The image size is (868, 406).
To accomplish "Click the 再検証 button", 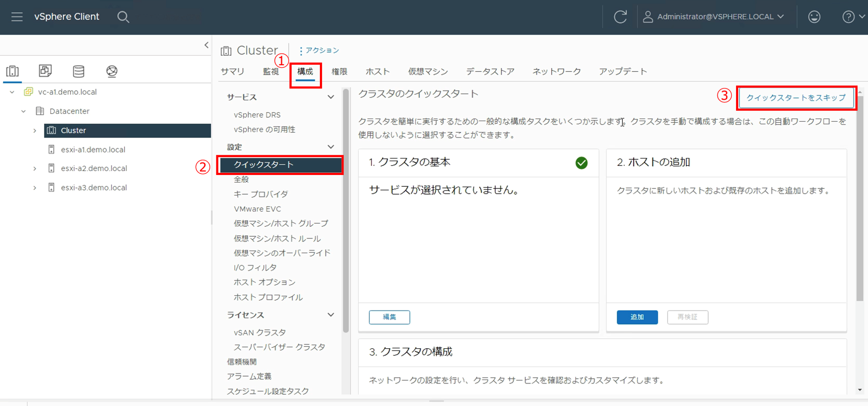I will [687, 317].
